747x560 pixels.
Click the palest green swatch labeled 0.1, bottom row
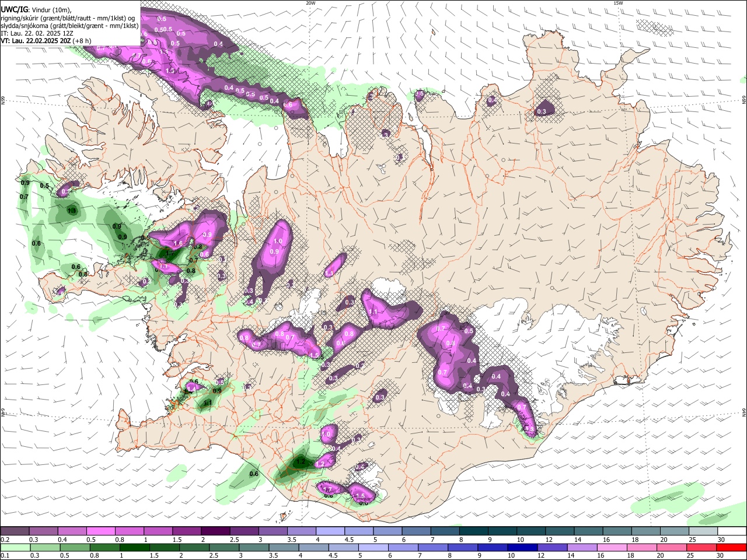pos(15,547)
